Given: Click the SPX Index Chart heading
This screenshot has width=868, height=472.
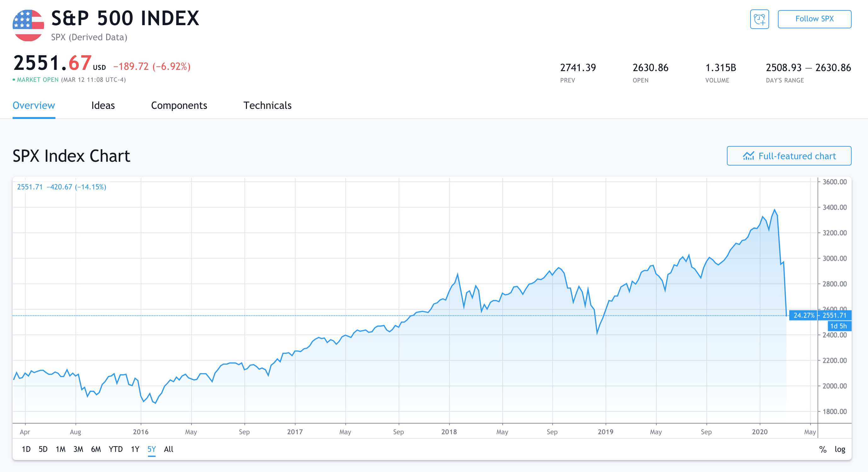Looking at the screenshot, I should coord(71,156).
